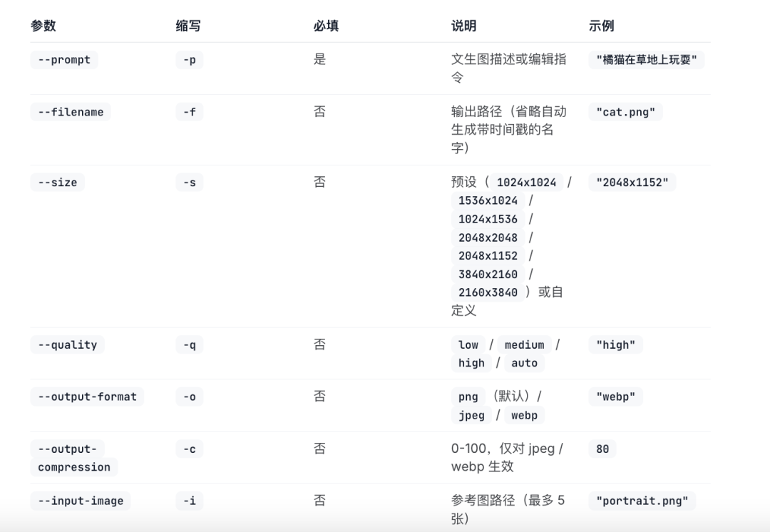Click the --output-format parameter chip
Image resolution: width=770 pixels, height=532 pixels.
tap(87, 397)
